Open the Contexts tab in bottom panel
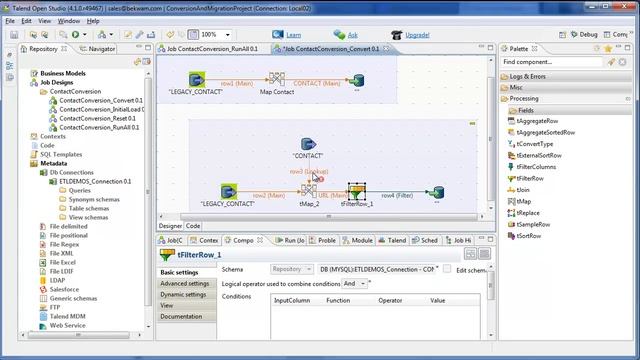 [x=204, y=240]
